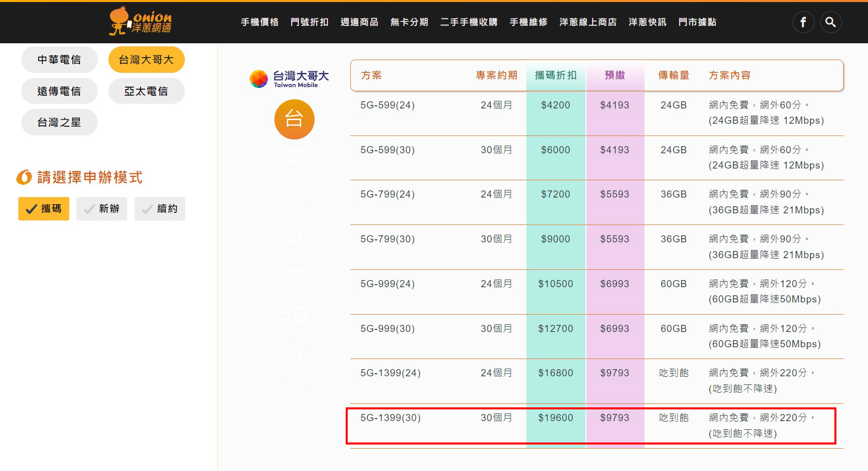Click 36GB in the 5G-799(30) row
This screenshot has width=868, height=471.
(x=674, y=239)
